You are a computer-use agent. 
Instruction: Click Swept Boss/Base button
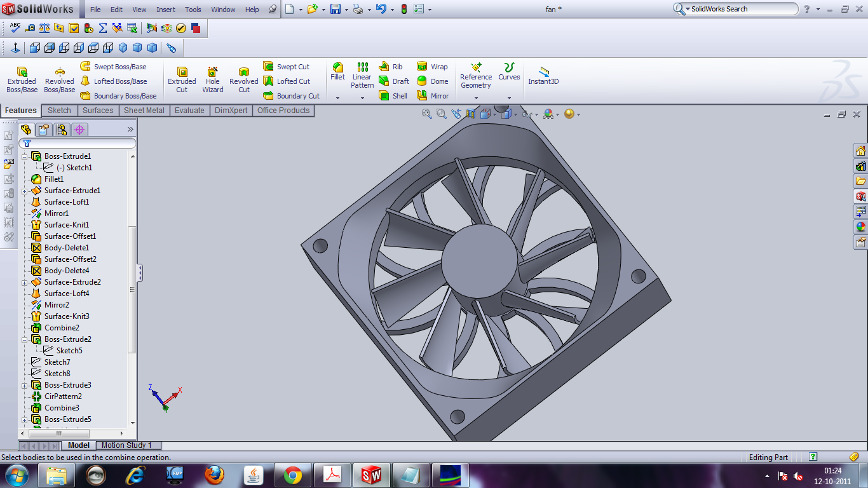[114, 67]
